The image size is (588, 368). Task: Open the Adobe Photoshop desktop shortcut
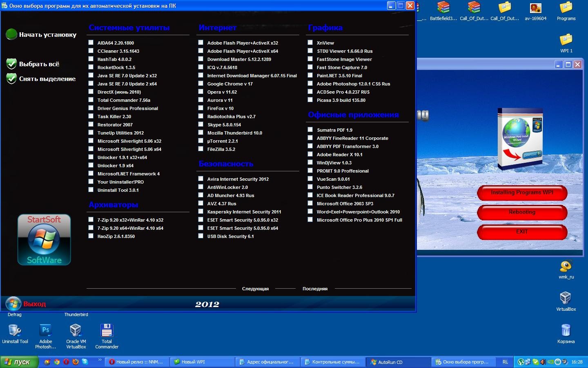click(x=45, y=337)
